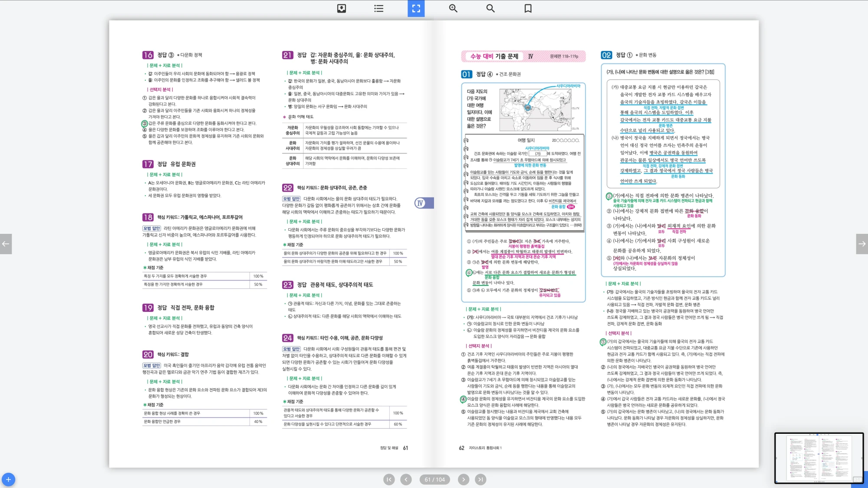This screenshot has height=488, width=868.
Task: Open the download options
Action: pyautogui.click(x=341, y=8)
